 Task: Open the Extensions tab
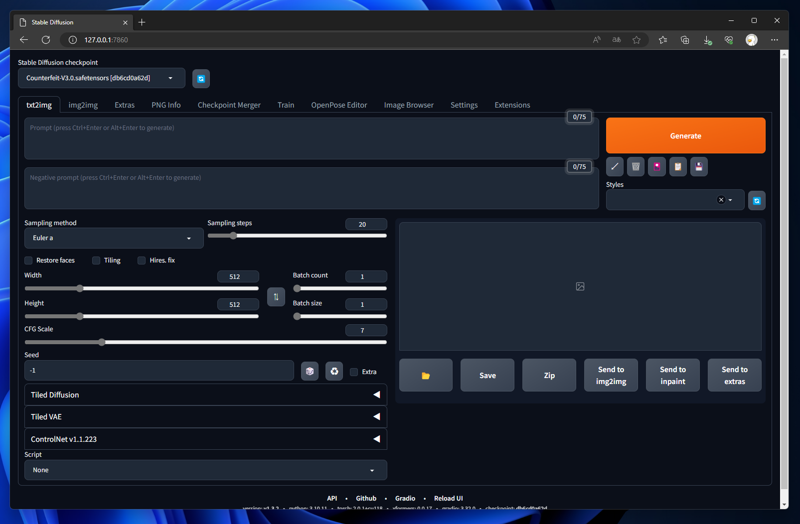[x=512, y=105]
